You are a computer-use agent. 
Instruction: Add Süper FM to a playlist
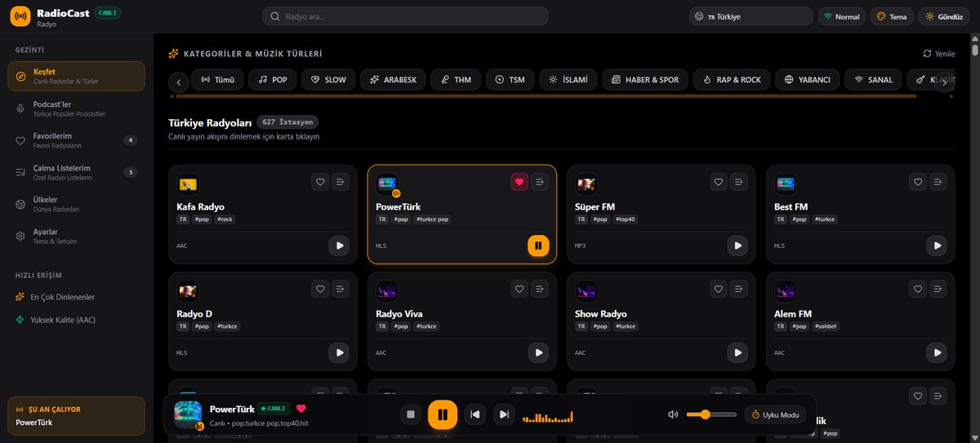click(738, 183)
